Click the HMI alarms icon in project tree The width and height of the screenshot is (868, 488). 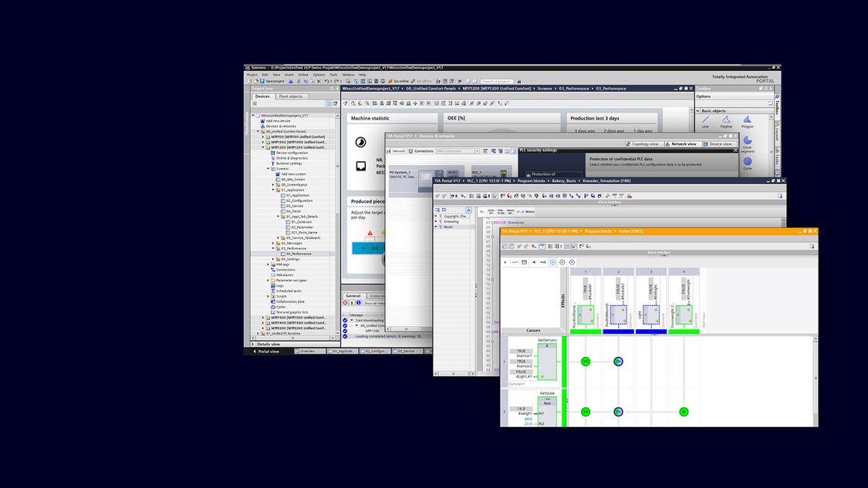pos(273,275)
